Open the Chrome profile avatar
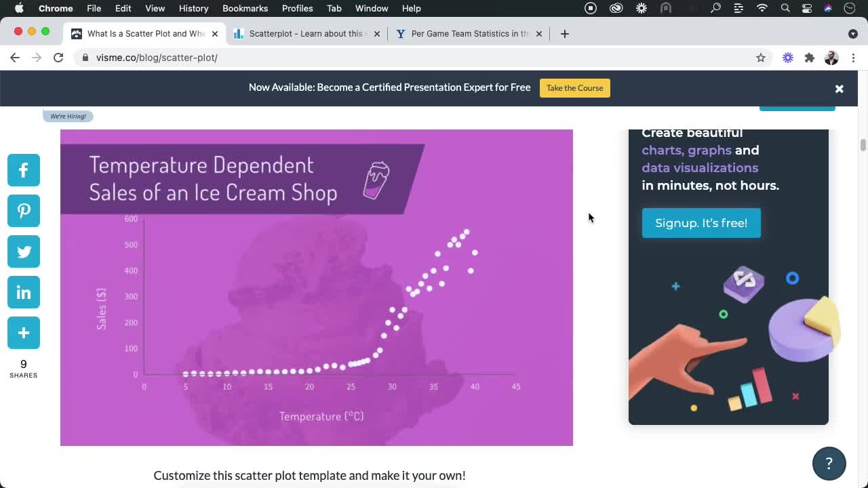The image size is (868, 488). coord(831,58)
